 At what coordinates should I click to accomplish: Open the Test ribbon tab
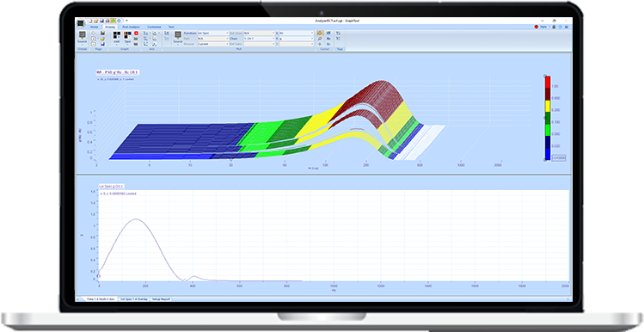pyautogui.click(x=171, y=27)
